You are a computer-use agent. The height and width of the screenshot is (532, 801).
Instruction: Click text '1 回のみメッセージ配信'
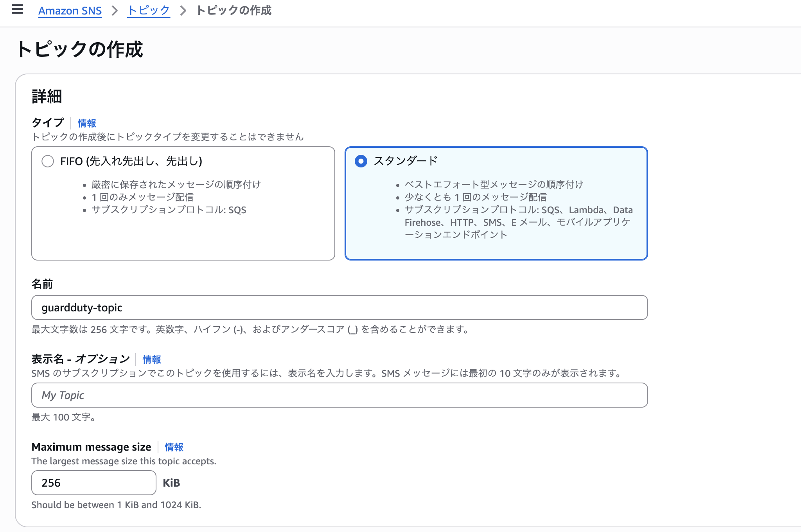(143, 197)
